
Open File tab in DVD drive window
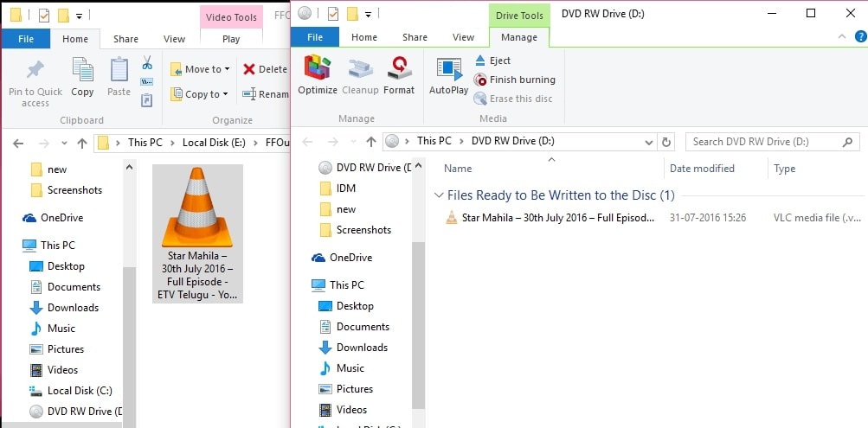pos(314,37)
